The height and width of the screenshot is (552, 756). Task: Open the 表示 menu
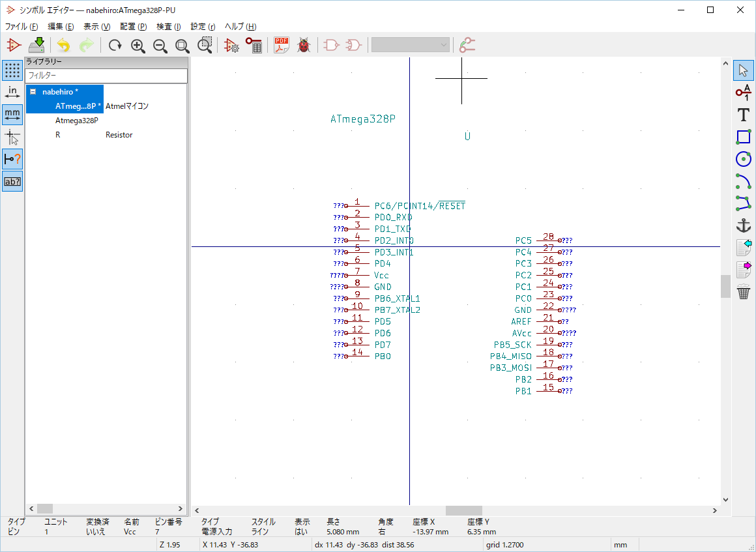click(x=96, y=27)
